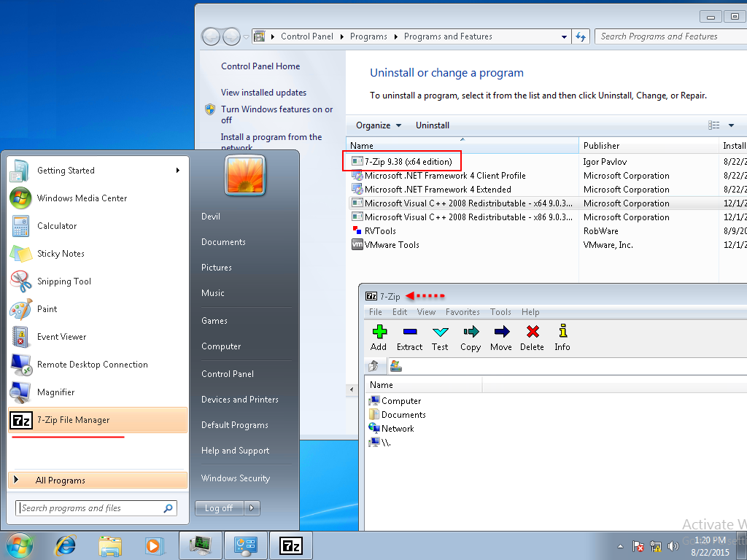Screen dimensions: 747x560
Task: Open the Info tool in 7-Zip
Action: click(x=562, y=337)
